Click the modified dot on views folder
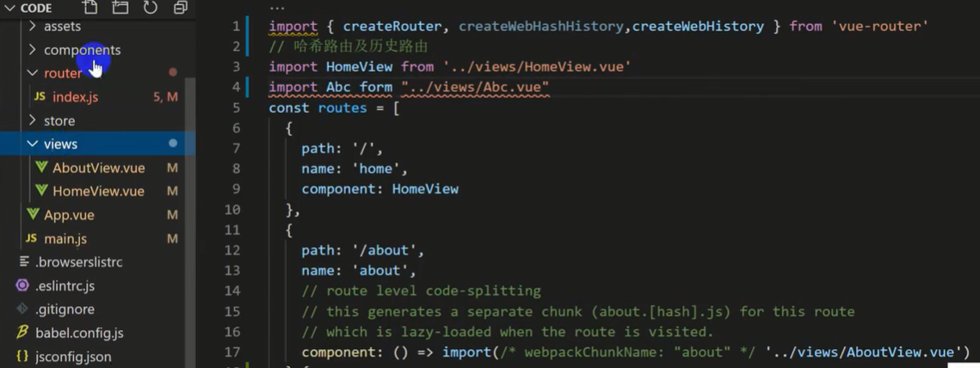Screen dimensions: 980x368 pos(173,143)
